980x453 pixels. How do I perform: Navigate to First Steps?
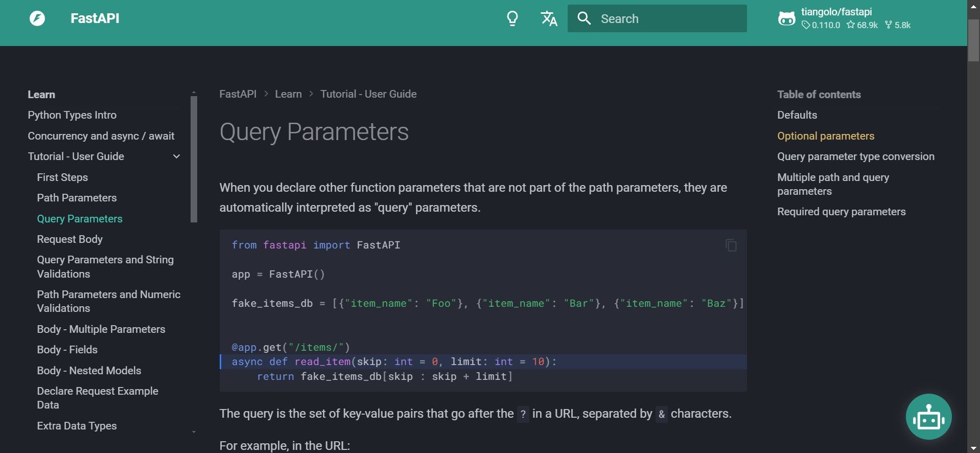(x=62, y=177)
